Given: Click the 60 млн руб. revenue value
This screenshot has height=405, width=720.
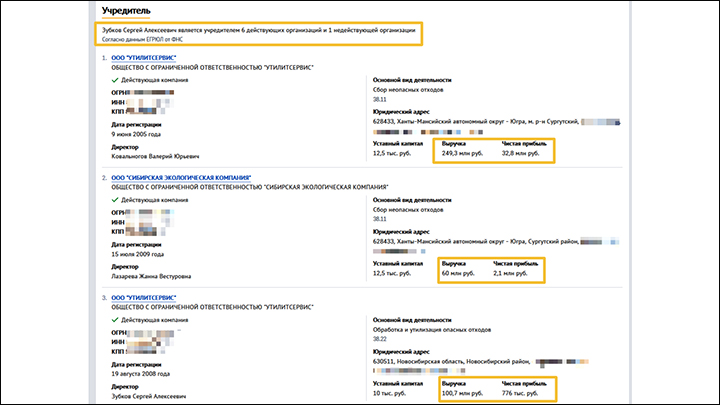Looking at the screenshot, I should (458, 273).
